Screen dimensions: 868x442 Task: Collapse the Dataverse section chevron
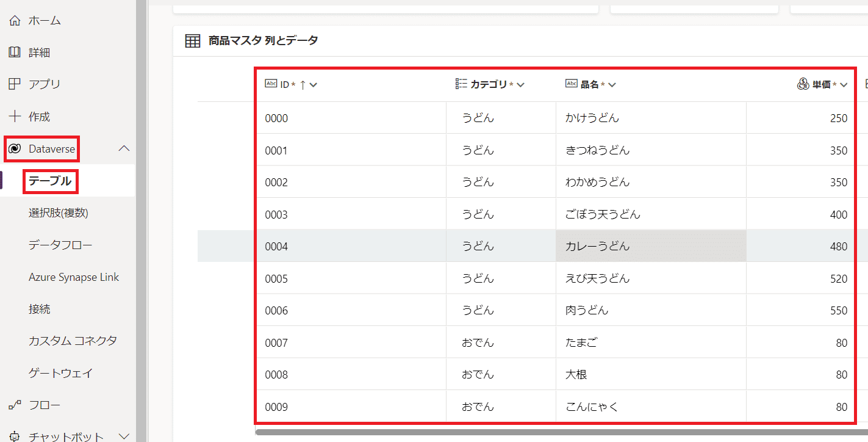[124, 148]
